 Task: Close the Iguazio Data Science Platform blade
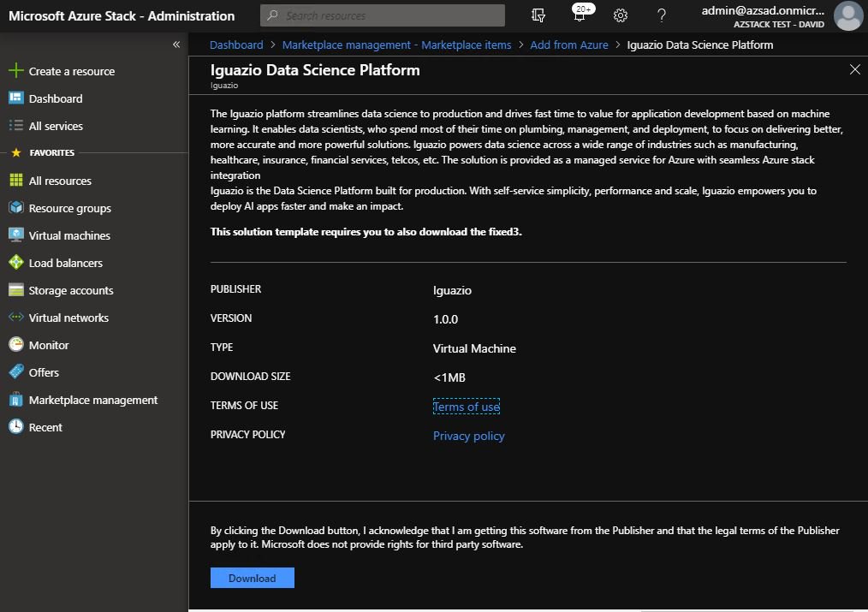pyautogui.click(x=854, y=69)
